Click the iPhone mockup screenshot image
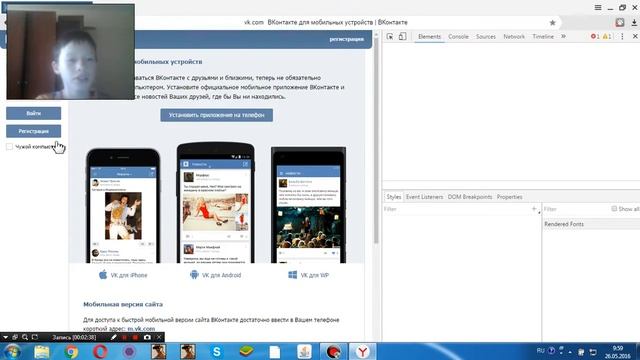Viewport: 640px width, 360px height. click(x=123, y=206)
